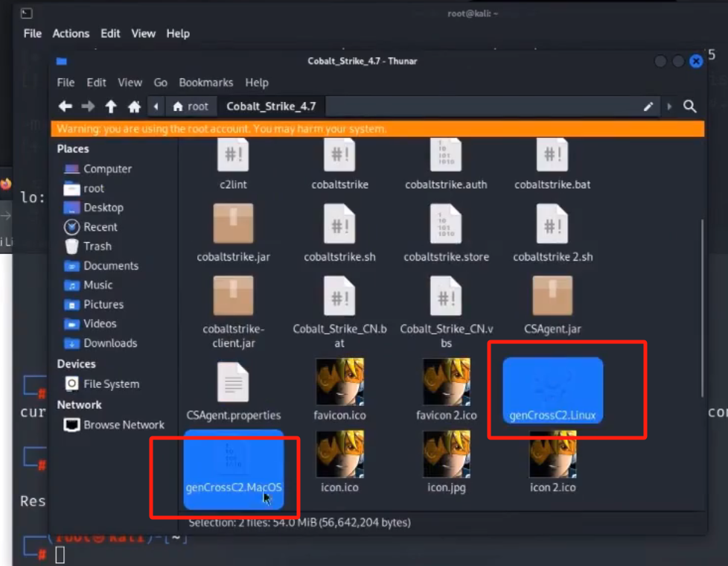Go back using the back arrow in Thunar
Viewport: 728px width, 566px height.
click(x=66, y=106)
